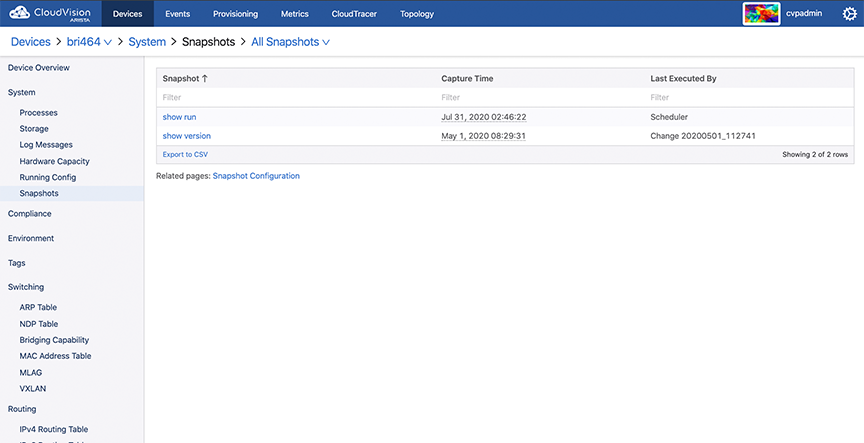This screenshot has height=443, width=864.
Task: Open Hardware Capacity in the sidebar
Action: 55,161
